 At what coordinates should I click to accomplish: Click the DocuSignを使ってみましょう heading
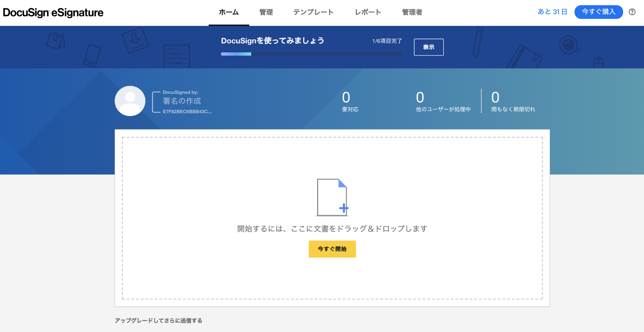272,40
